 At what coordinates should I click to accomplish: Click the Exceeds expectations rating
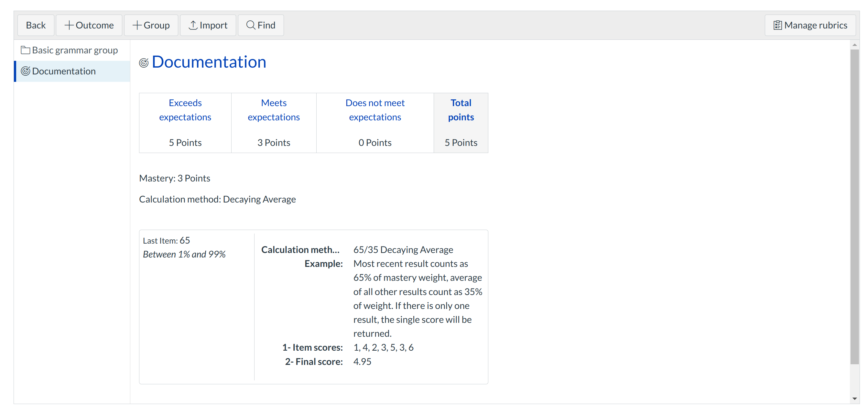coord(185,110)
